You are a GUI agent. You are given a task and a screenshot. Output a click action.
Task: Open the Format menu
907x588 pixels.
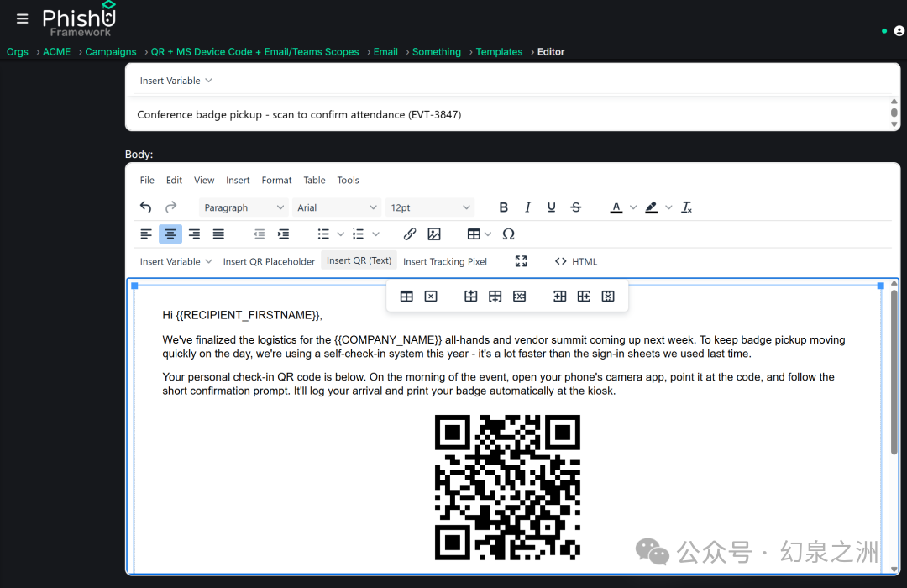coord(276,180)
